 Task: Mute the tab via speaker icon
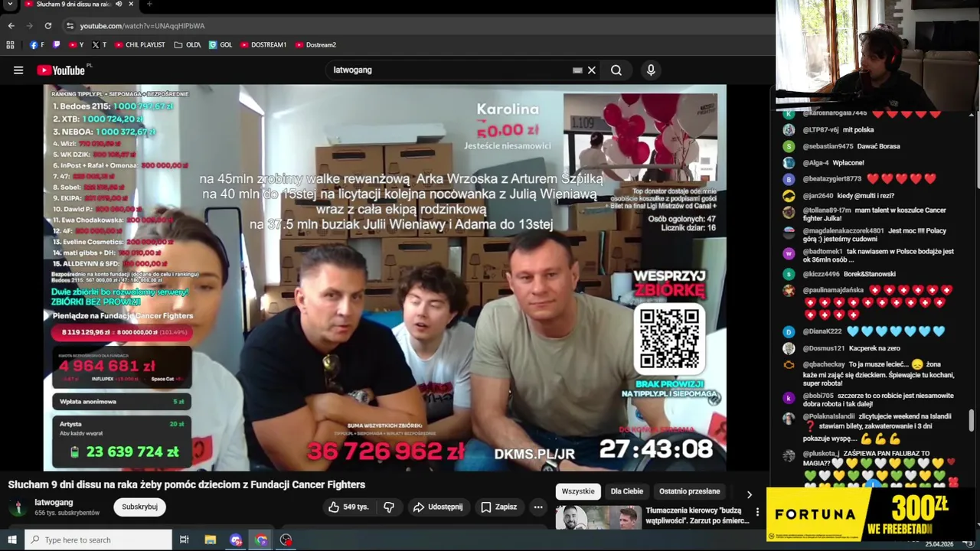(119, 5)
